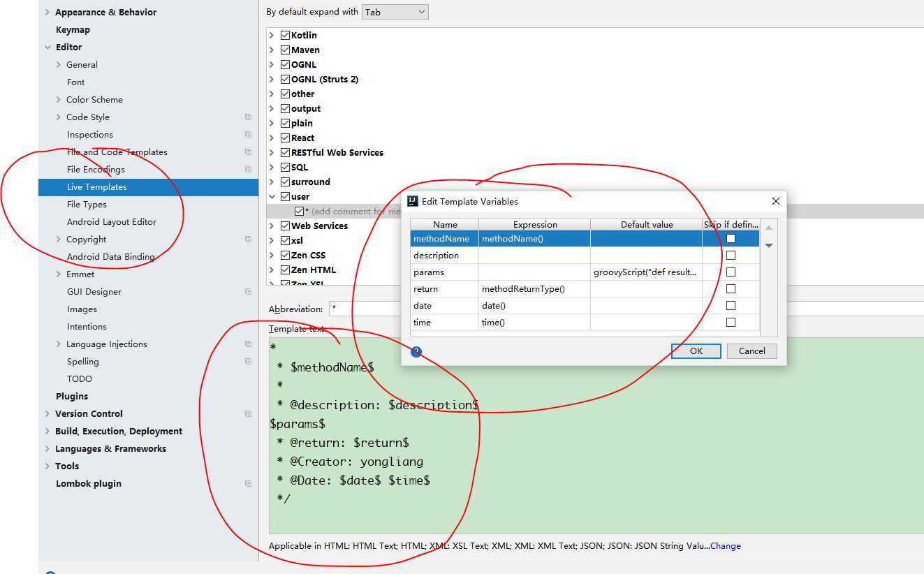Click project-level icon beside File and Code Templates
The width and height of the screenshot is (924, 574).
tap(248, 152)
